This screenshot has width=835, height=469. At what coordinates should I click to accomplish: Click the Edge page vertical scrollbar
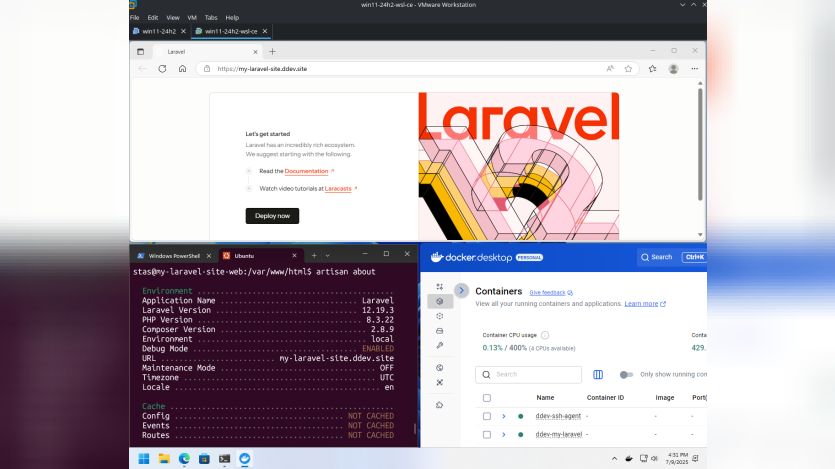click(700, 144)
